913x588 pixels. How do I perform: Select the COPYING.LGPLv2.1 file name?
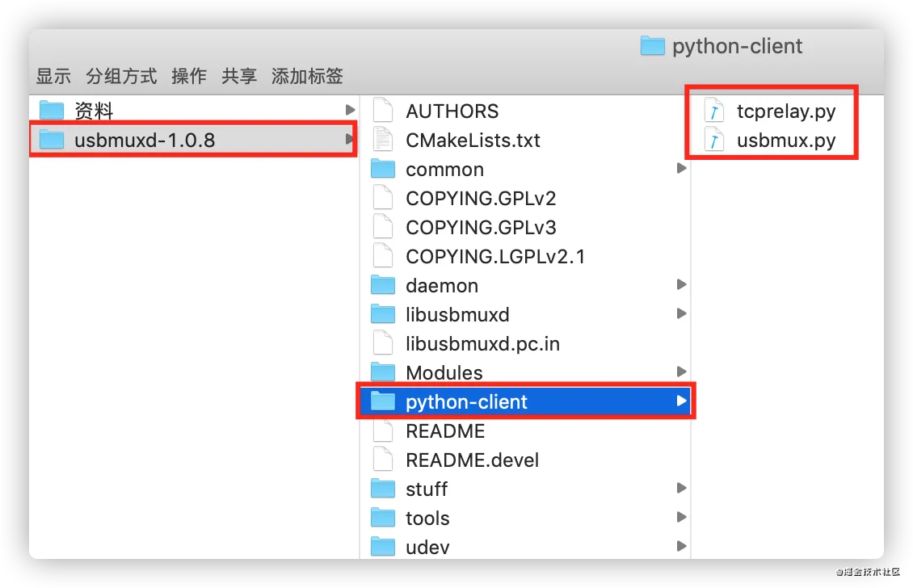[495, 256]
